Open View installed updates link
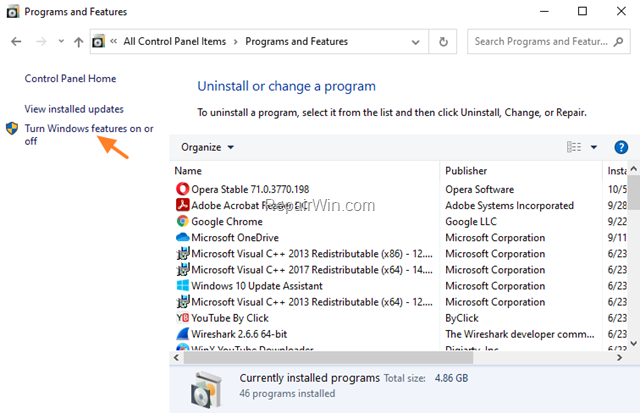The height and width of the screenshot is (413, 640). pyautogui.click(x=74, y=109)
